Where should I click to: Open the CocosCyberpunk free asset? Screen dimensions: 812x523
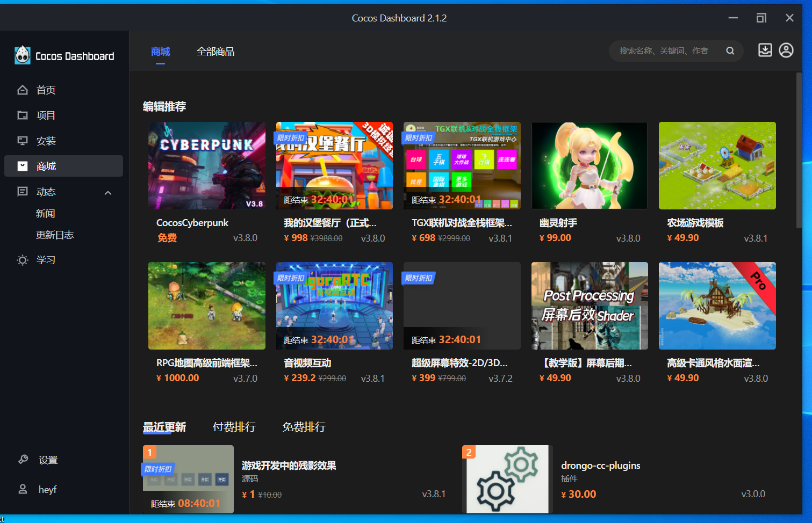[x=207, y=165]
